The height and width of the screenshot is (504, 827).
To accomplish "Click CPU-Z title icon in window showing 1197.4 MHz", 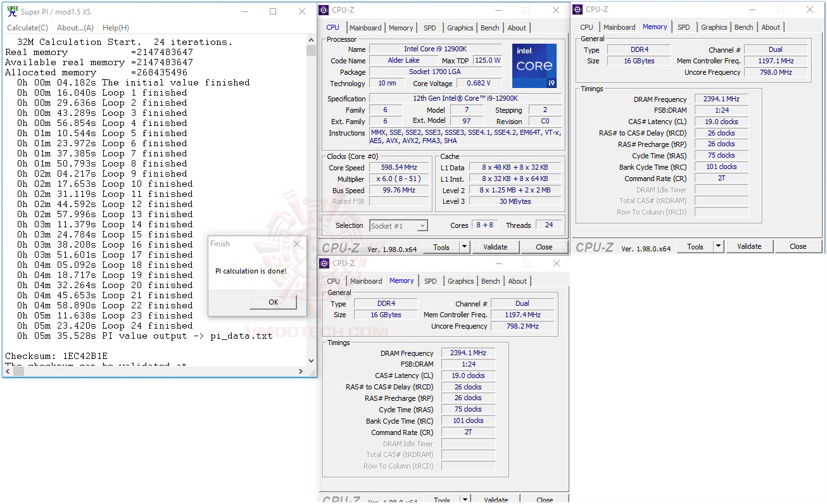I will tap(324, 263).
